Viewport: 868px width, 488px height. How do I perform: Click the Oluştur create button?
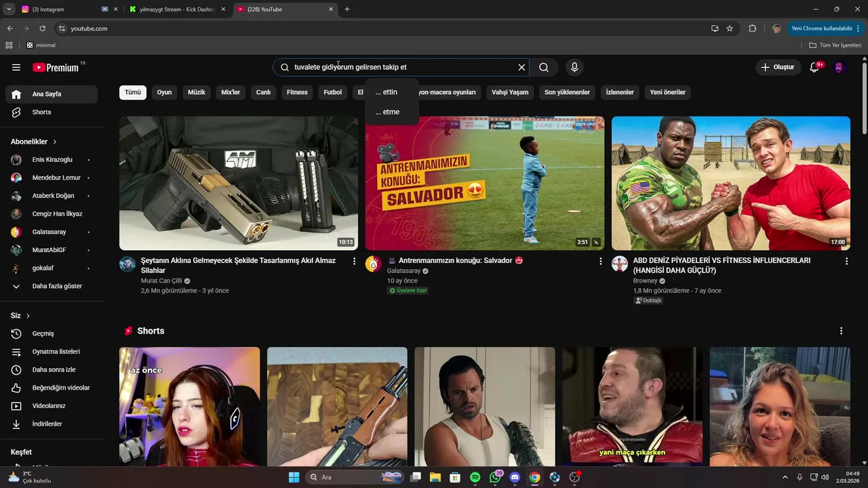pyautogui.click(x=777, y=67)
